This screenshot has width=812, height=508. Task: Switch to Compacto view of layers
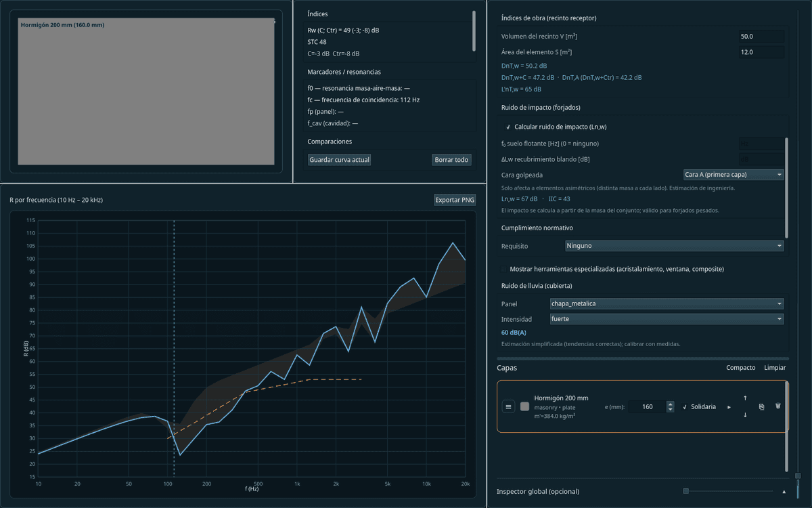740,367
